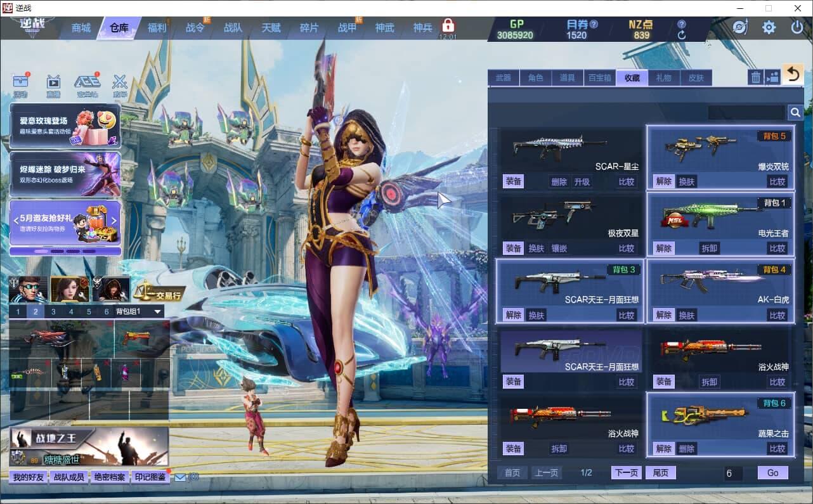
Task: Switch to backpack slot 6
Action: coord(107,311)
